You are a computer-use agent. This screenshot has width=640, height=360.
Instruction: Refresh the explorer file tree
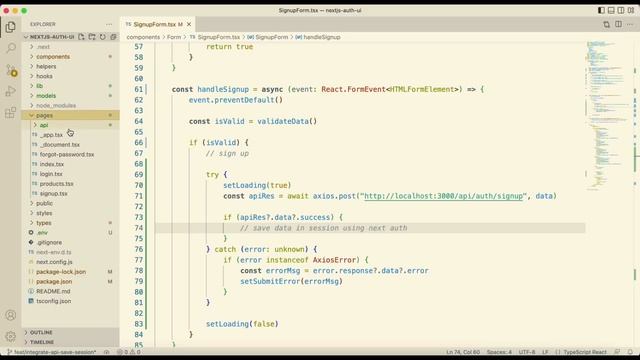102,37
